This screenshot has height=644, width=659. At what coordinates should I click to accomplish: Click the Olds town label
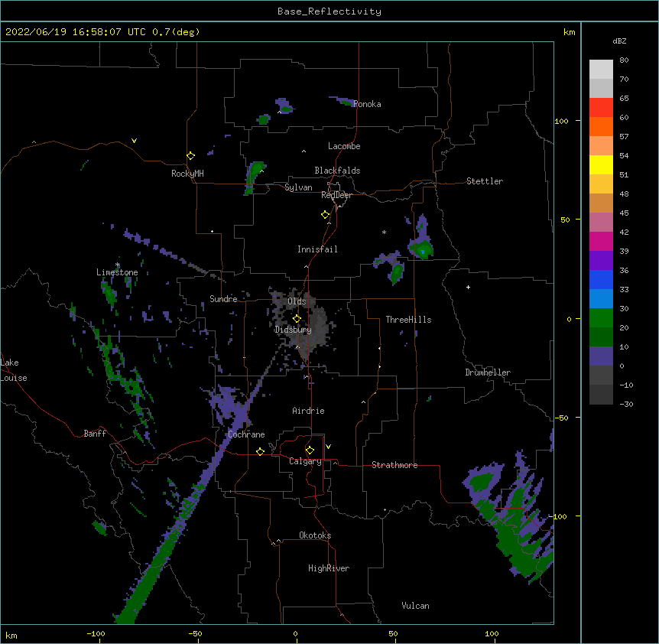(297, 301)
